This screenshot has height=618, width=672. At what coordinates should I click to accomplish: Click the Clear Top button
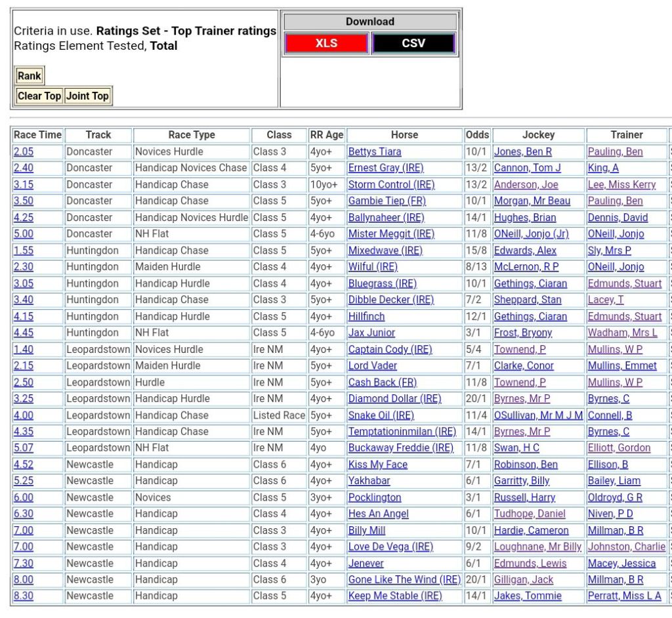[39, 96]
